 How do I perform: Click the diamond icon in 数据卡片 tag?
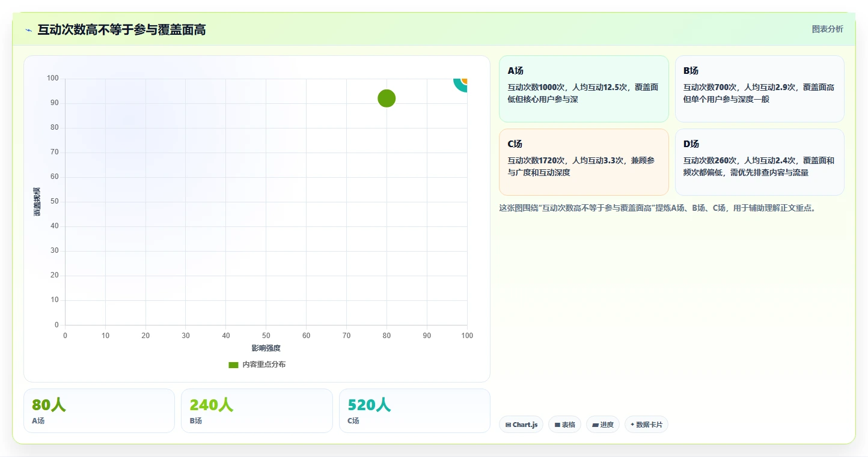(632, 425)
